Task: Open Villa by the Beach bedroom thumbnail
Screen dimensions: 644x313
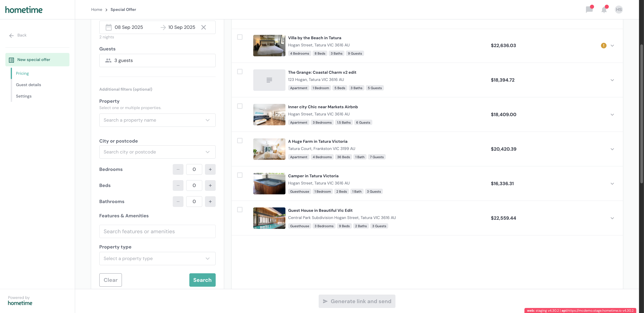Action: [269, 45]
